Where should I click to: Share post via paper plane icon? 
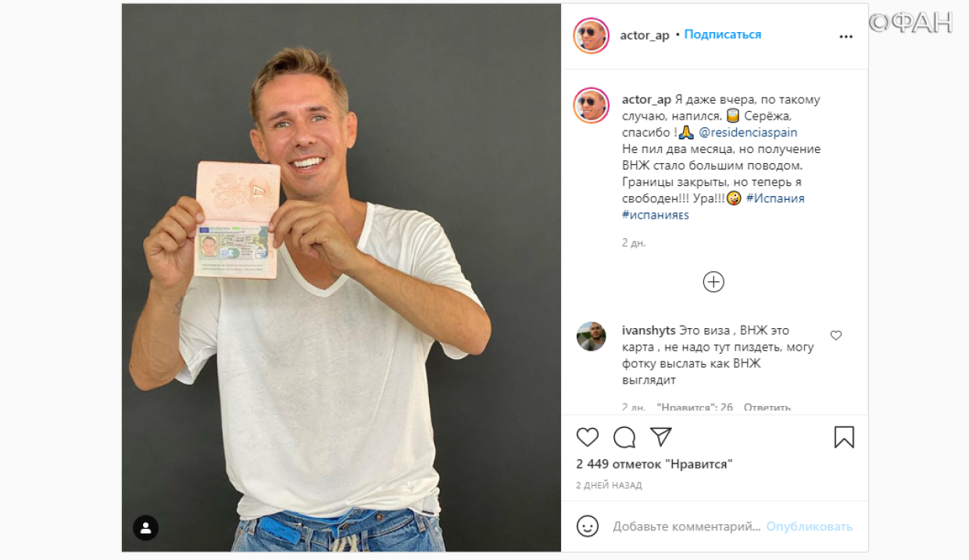(661, 437)
